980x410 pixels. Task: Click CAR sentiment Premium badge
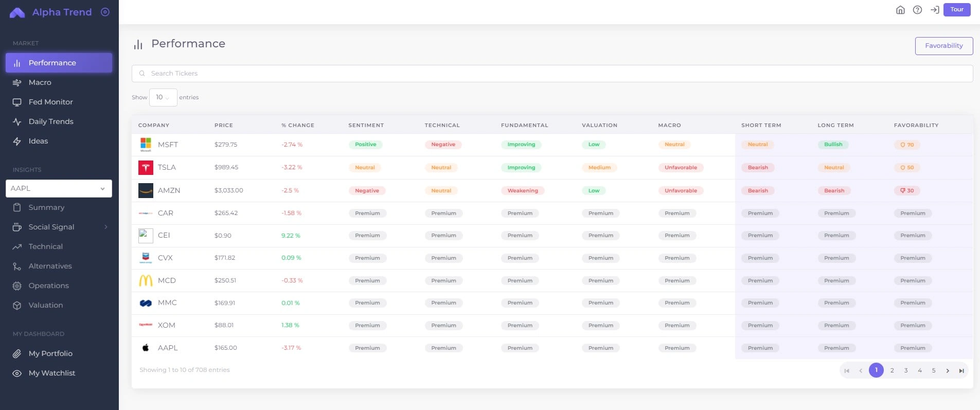tap(367, 213)
